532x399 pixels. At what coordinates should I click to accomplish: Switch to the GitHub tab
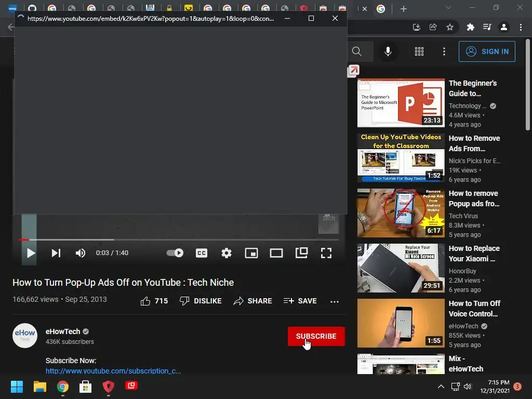(32, 8)
